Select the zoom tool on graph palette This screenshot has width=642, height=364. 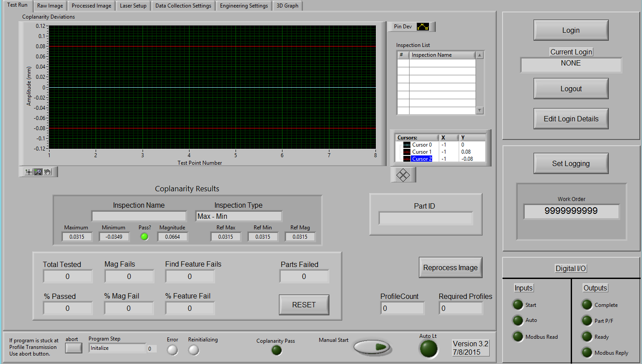click(39, 172)
